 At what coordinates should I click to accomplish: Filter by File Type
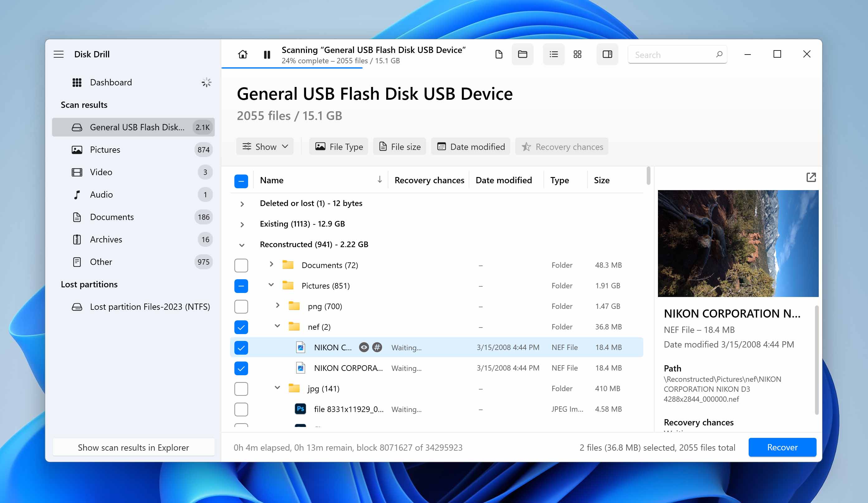[x=338, y=147]
